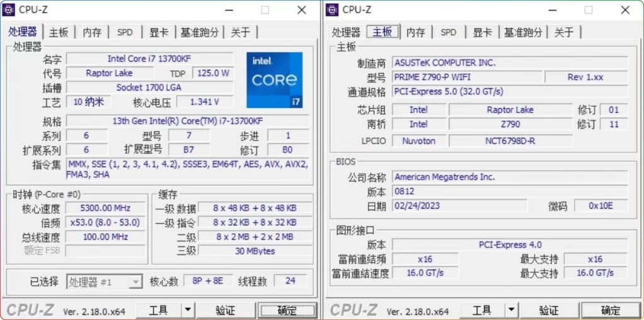644x320 pixels.
Task: Click the Raptor Lake code name field
Action: [x=109, y=73]
